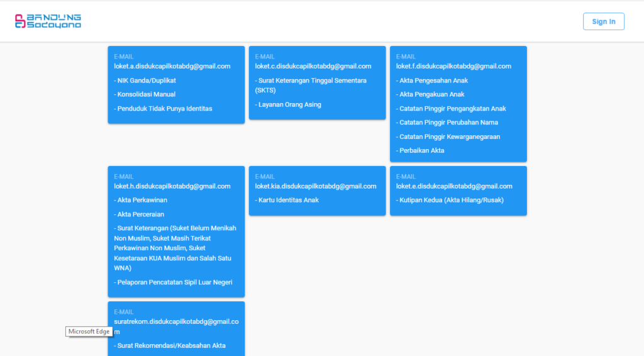
Task: Click the Microsoft Edge tooltip
Action: [x=89, y=331]
